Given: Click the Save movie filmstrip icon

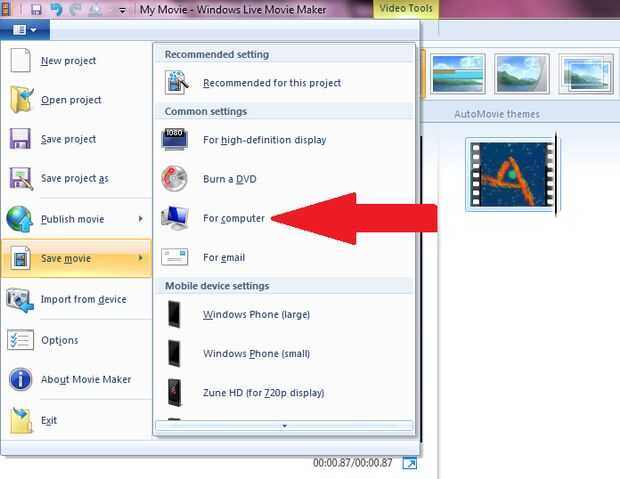Looking at the screenshot, I should tap(20, 258).
